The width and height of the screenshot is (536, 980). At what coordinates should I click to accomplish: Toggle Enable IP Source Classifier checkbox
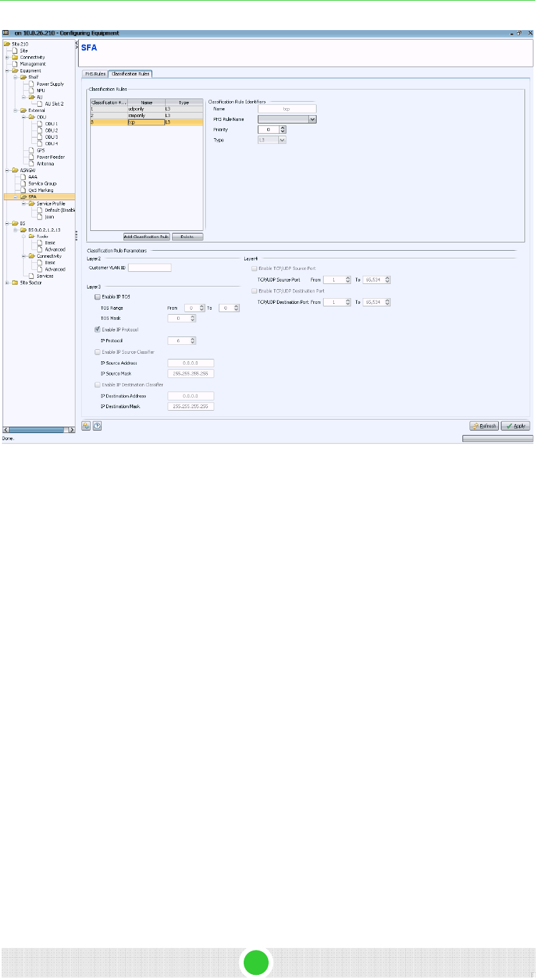tap(97, 352)
